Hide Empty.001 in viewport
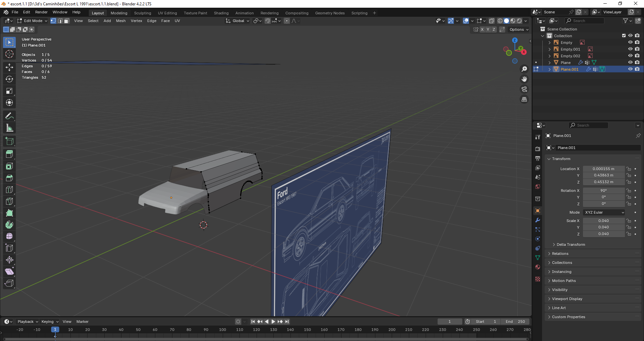This screenshot has height=341, width=644. coord(630,49)
